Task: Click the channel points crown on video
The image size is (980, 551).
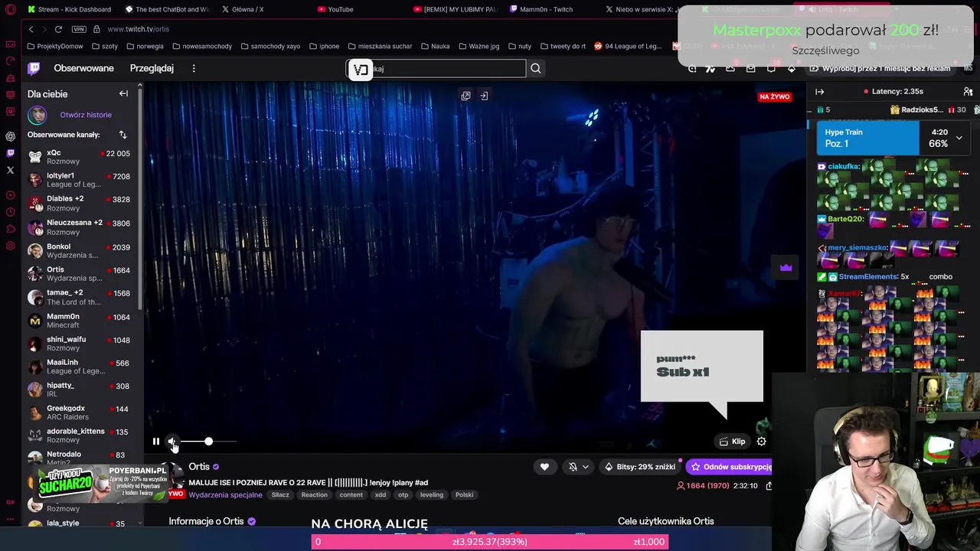Action: coord(786,267)
